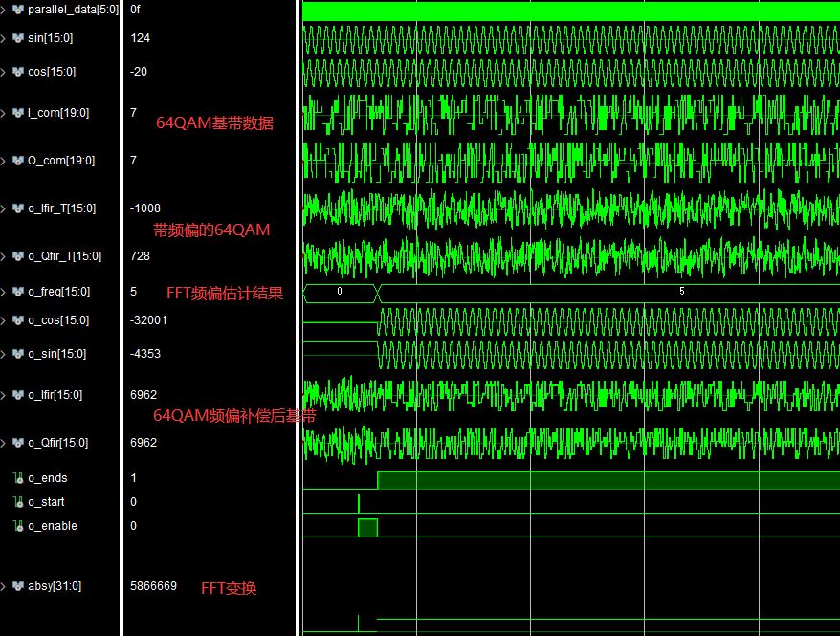
Task: Expand the sin[15:0] signal
Action: (3, 38)
